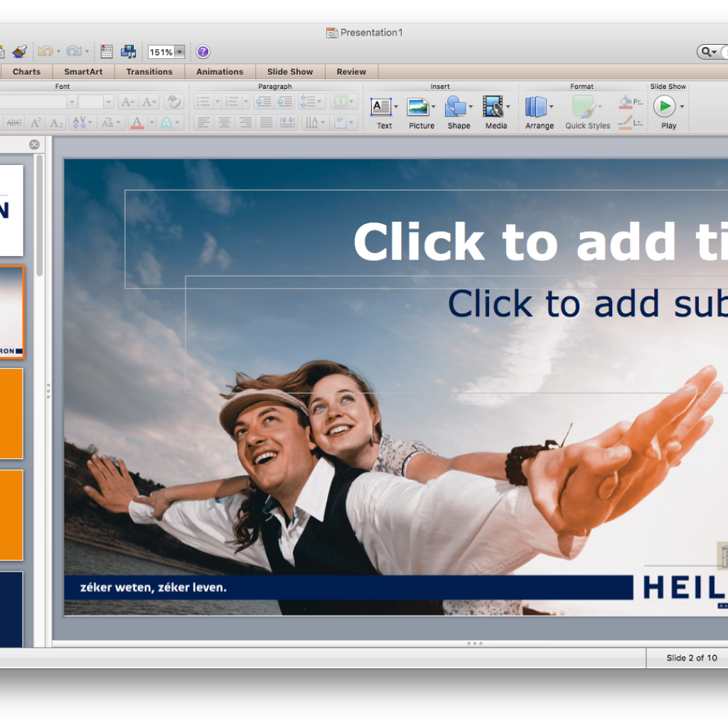Go to the Review tab

[x=351, y=72]
